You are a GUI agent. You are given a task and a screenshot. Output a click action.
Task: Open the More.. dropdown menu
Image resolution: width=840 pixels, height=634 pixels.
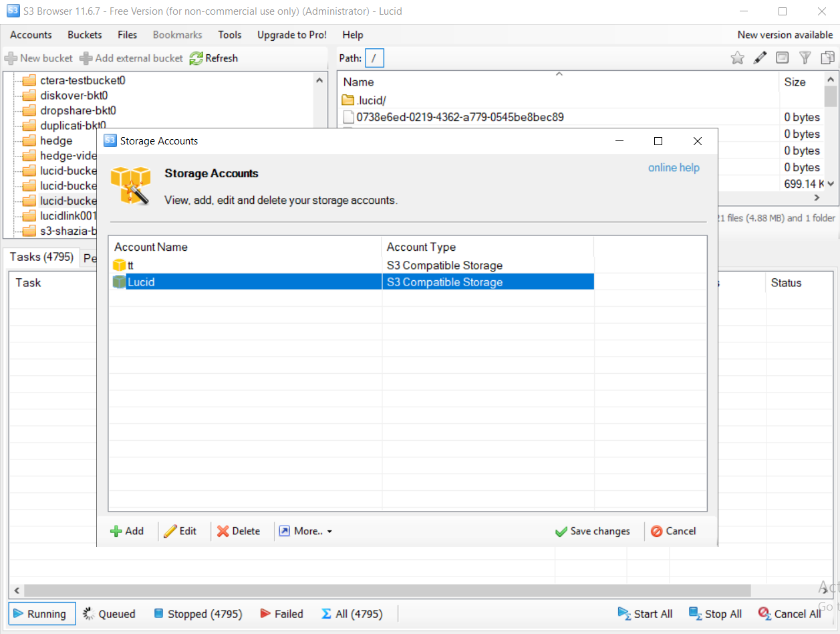click(305, 531)
